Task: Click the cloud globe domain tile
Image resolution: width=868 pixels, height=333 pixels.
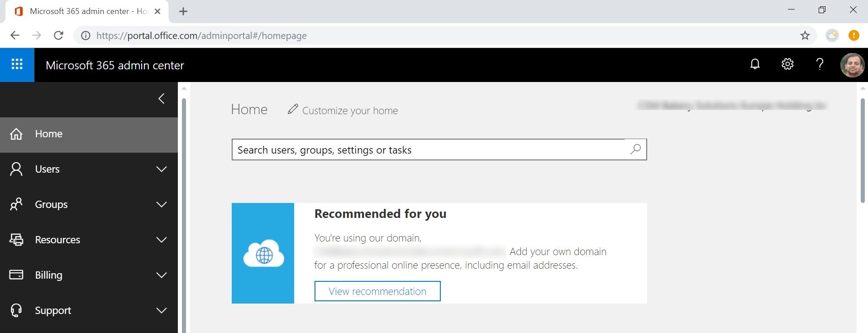Action: coord(263,253)
